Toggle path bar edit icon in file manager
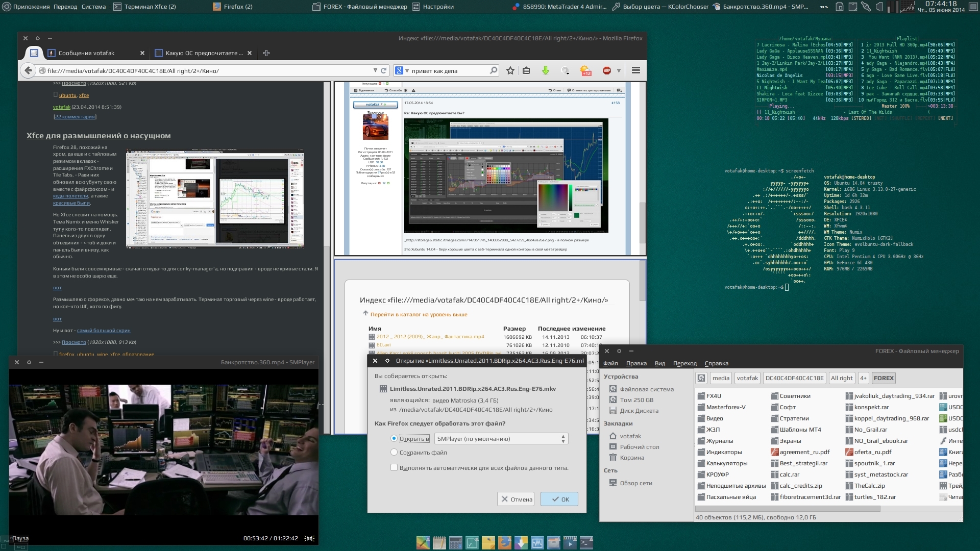 pyautogui.click(x=701, y=378)
